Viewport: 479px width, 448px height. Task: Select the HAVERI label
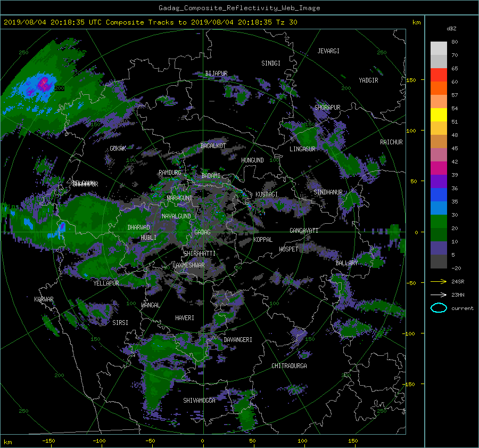[x=185, y=318]
